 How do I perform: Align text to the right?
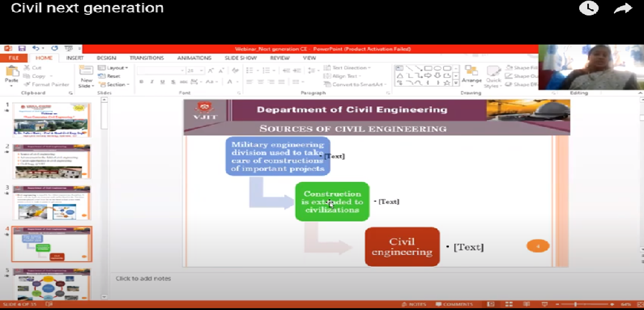270,82
